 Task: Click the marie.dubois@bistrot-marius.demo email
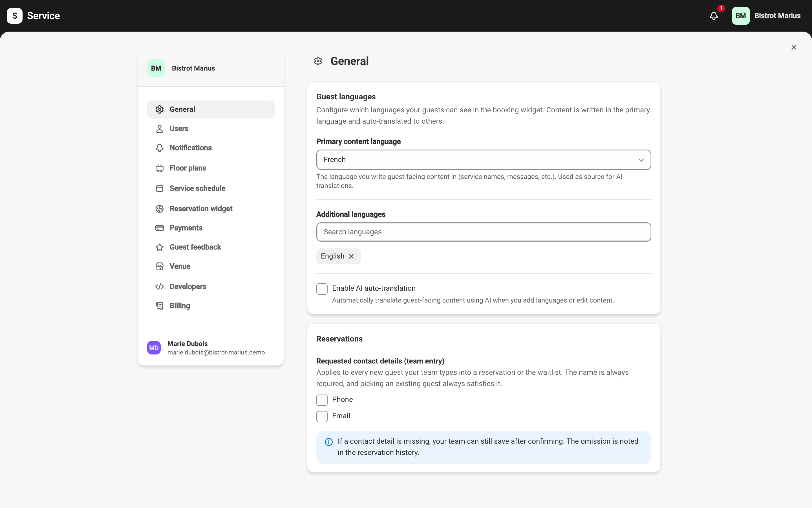[216, 352]
